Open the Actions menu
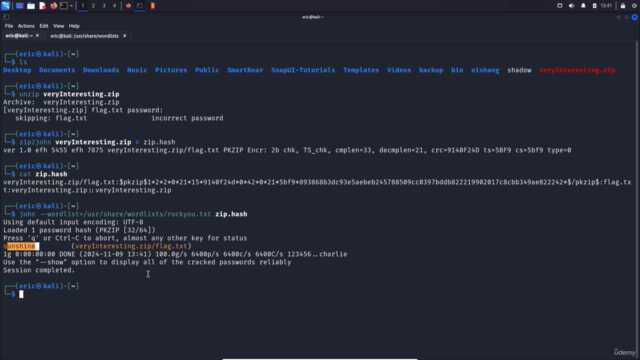This screenshot has height=360, width=640. point(26,26)
